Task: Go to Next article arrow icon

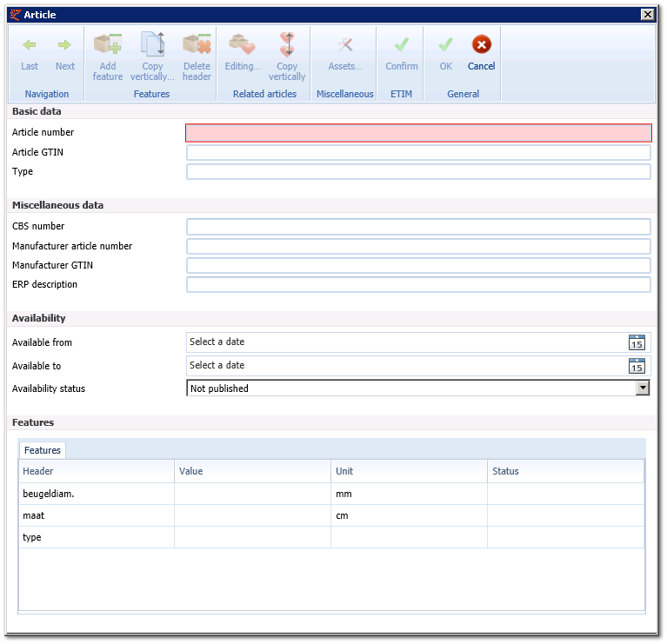Action: (64, 44)
